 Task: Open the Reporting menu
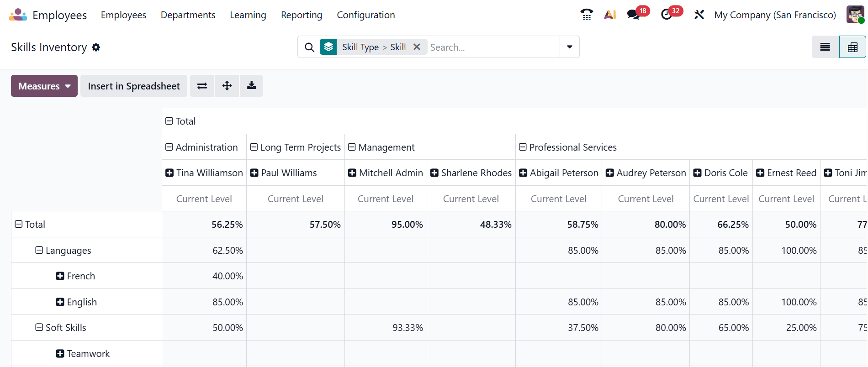(302, 15)
